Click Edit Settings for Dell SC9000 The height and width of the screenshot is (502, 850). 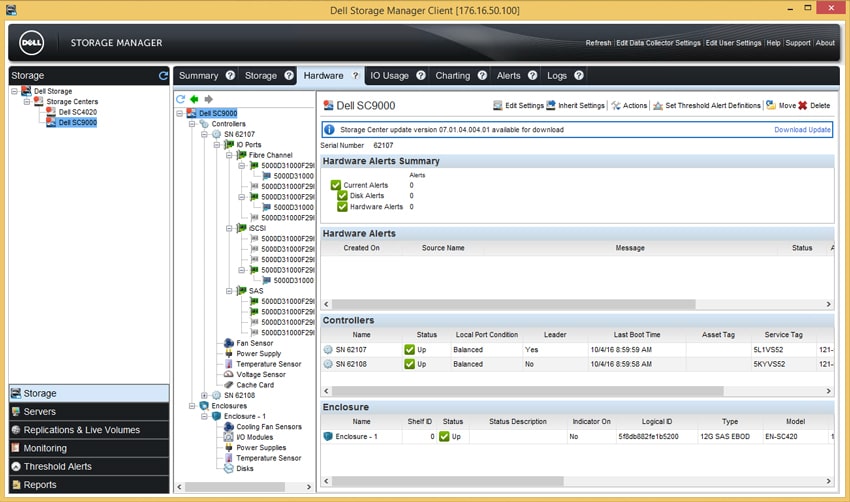[x=518, y=106]
